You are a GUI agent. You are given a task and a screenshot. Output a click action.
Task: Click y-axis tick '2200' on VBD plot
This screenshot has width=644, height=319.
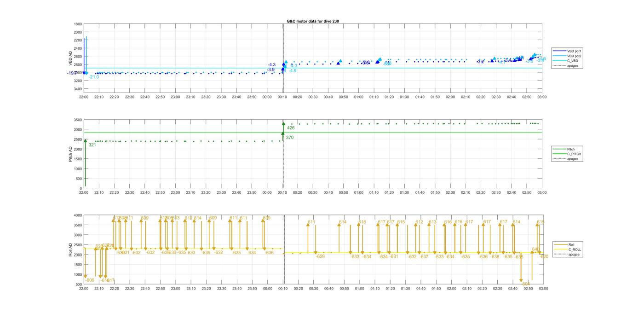click(x=77, y=40)
